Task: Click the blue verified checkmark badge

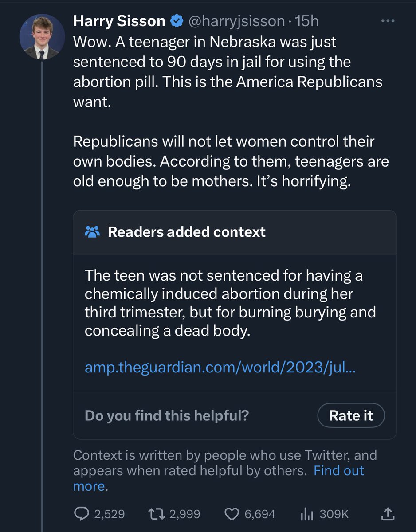Action: point(177,20)
